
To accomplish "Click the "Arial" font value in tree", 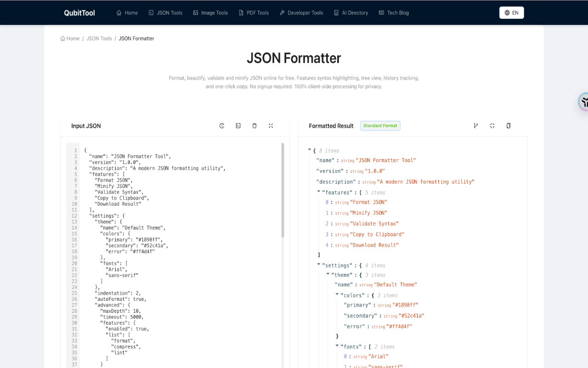I will click(x=379, y=356).
